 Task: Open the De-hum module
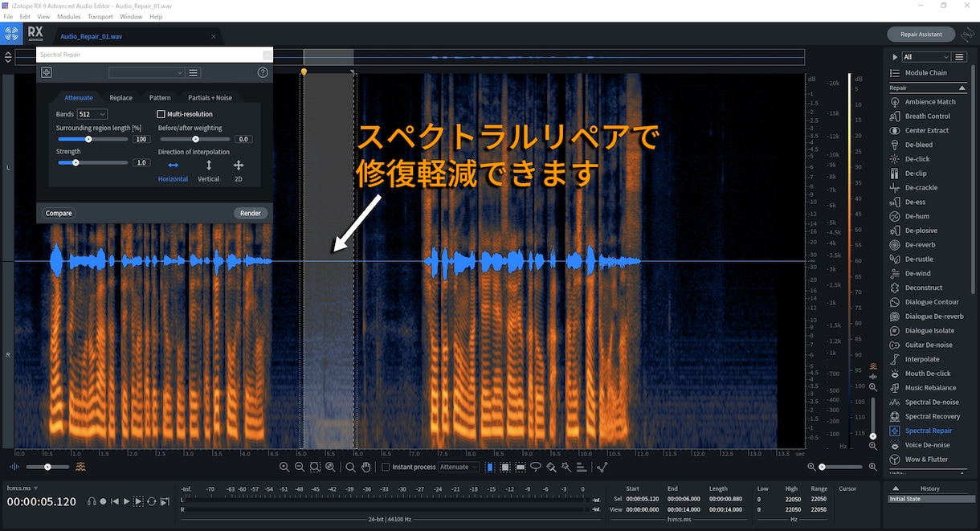(928, 216)
